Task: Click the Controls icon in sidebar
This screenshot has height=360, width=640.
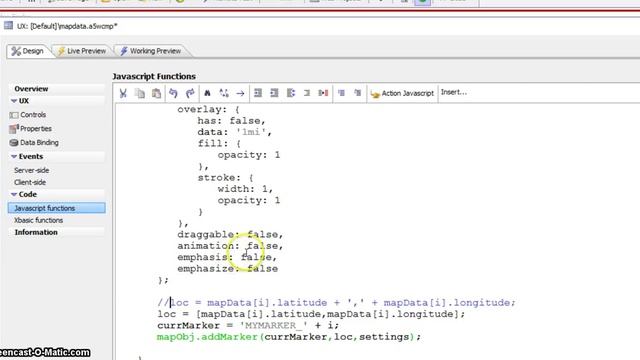Action: pyautogui.click(x=14, y=115)
